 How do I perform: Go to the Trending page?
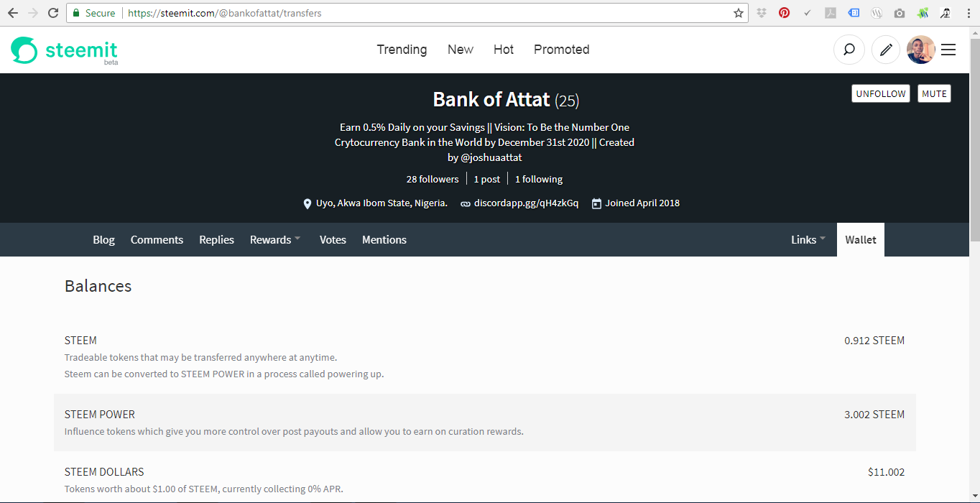(402, 50)
